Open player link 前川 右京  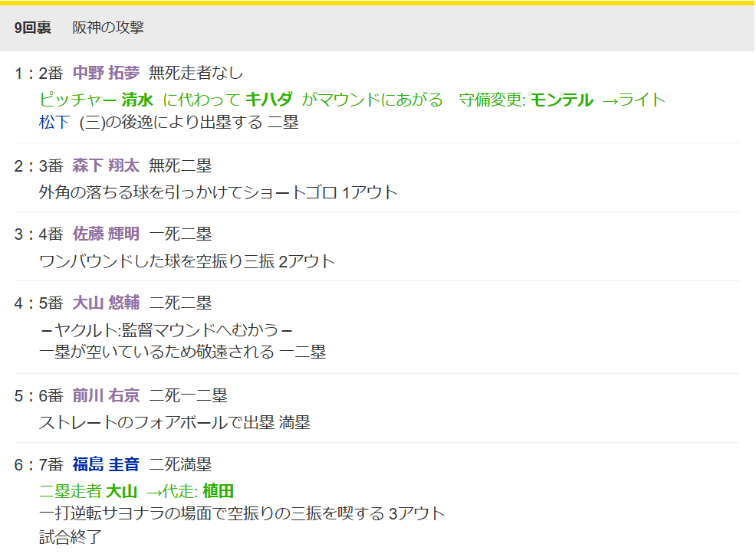[x=106, y=395]
